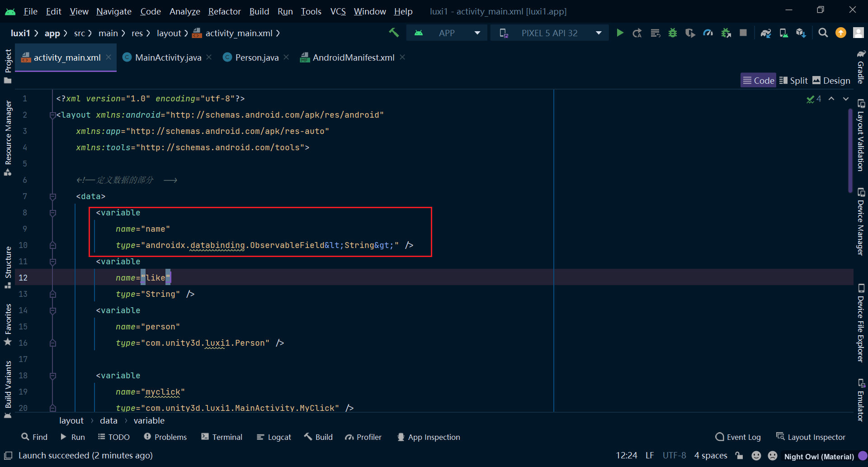
Task: Open the Favorites tool window
Action: [x=8, y=324]
